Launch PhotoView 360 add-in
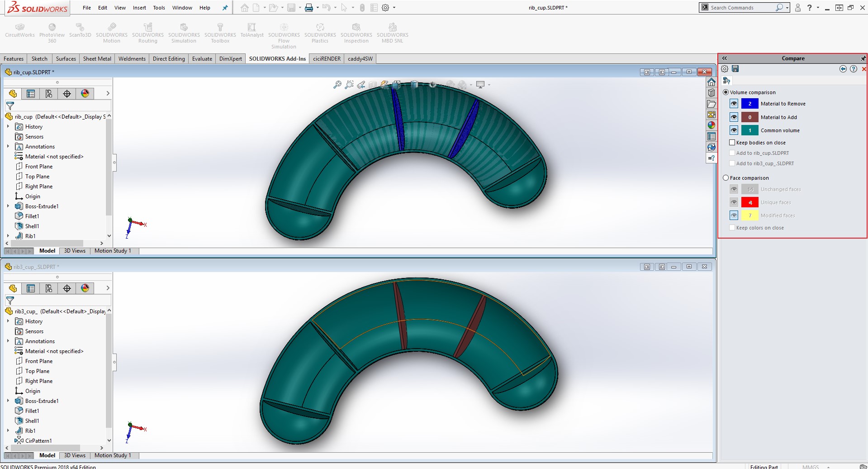The image size is (868, 469). pos(52,34)
